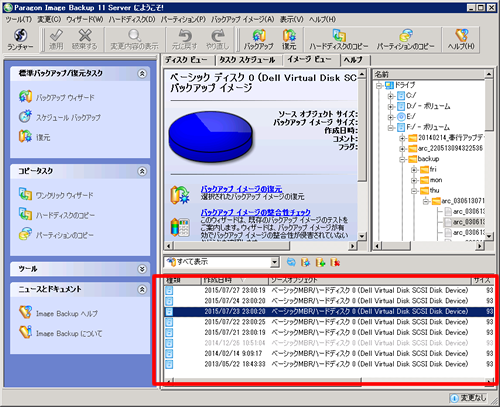Screen dimensions: 500x407
Task: Select ハードディスクのコピー in the sidebar
Action: 57,215
